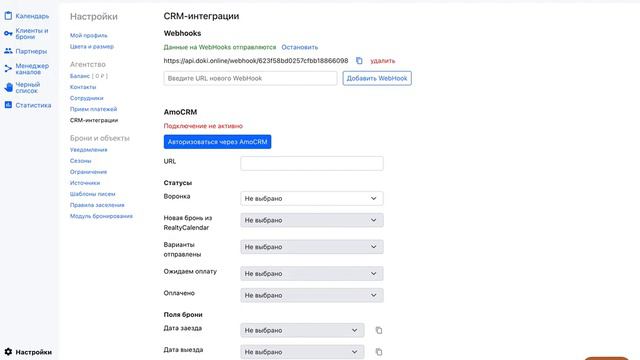Open Клиенты и брони section
Image resolution: width=640 pixels, height=360 pixels.
[x=32, y=33]
